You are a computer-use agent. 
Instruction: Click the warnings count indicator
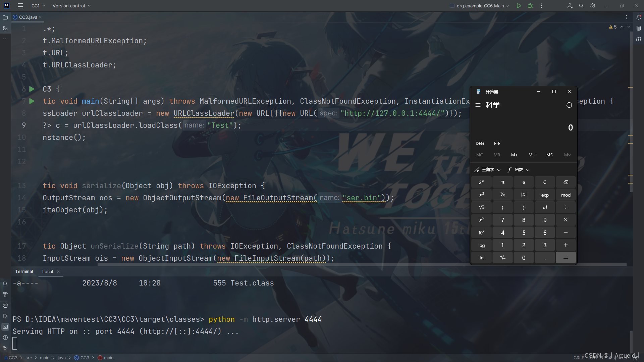click(613, 27)
